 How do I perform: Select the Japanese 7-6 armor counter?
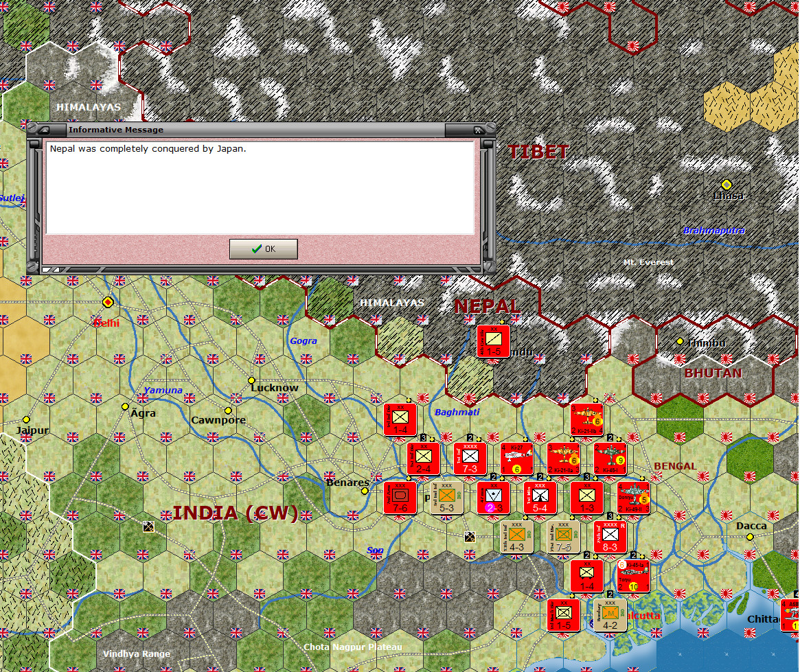[x=399, y=497]
